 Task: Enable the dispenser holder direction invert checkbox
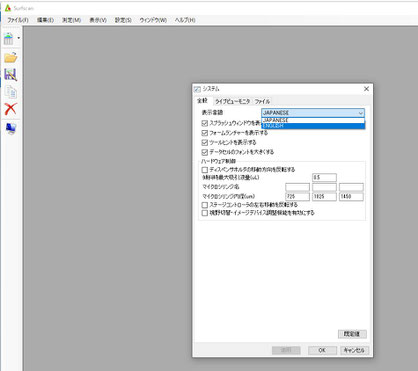pyautogui.click(x=205, y=170)
